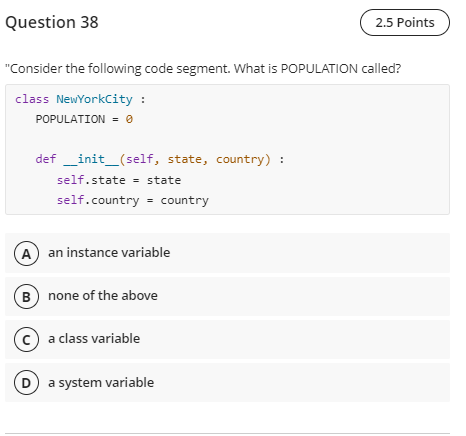Select answer C radio circle
Screen dimensions: 466x436
tap(27, 340)
